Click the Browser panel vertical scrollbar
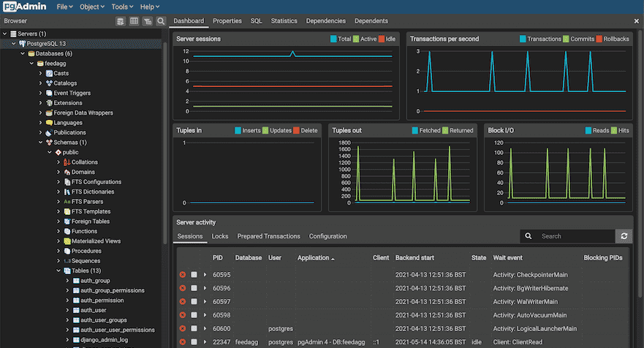This screenshot has width=644, height=348. click(x=165, y=142)
